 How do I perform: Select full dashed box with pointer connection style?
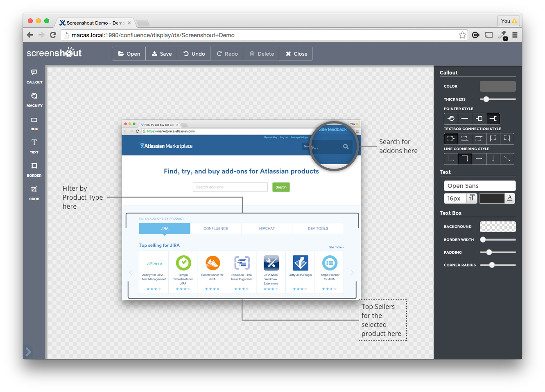pyautogui.click(x=451, y=139)
